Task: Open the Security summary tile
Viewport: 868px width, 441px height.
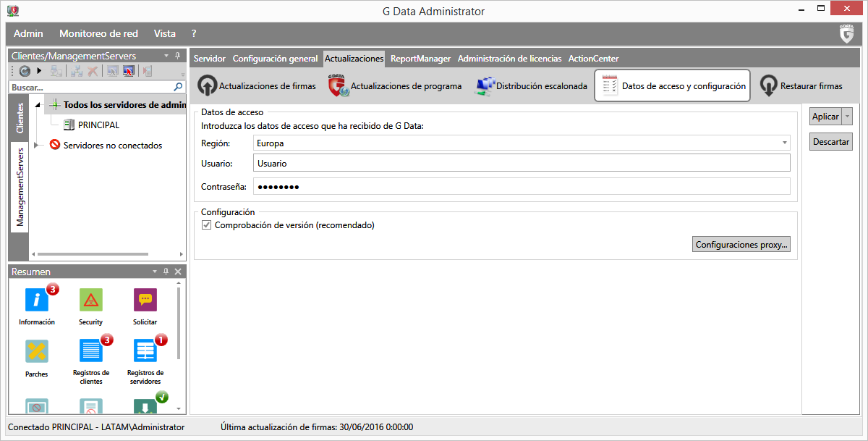Action: click(x=90, y=300)
